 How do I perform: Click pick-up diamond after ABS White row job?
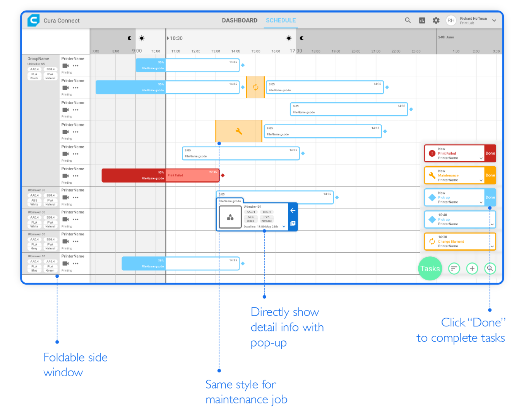(x=337, y=197)
